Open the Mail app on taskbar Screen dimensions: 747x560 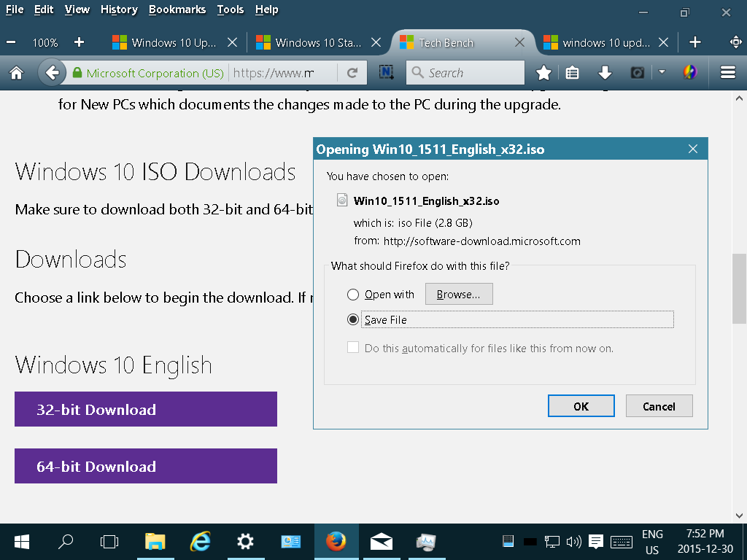(x=381, y=542)
